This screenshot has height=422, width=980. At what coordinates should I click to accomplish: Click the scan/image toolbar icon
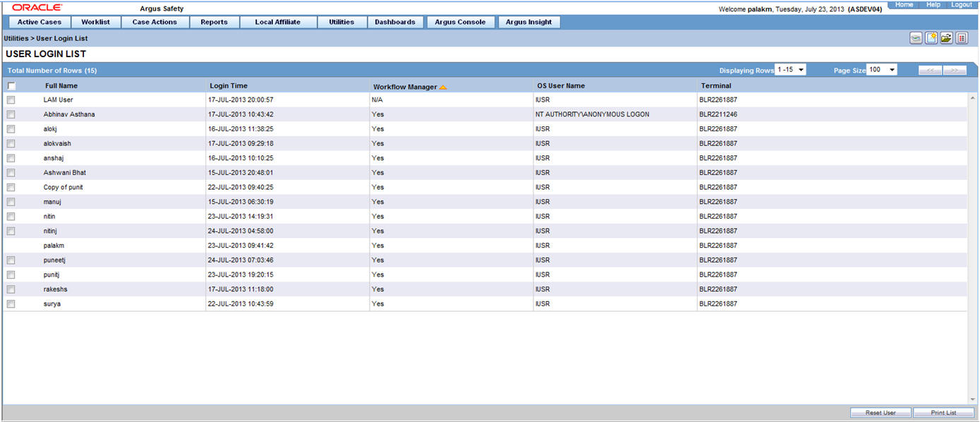pyautogui.click(x=915, y=37)
